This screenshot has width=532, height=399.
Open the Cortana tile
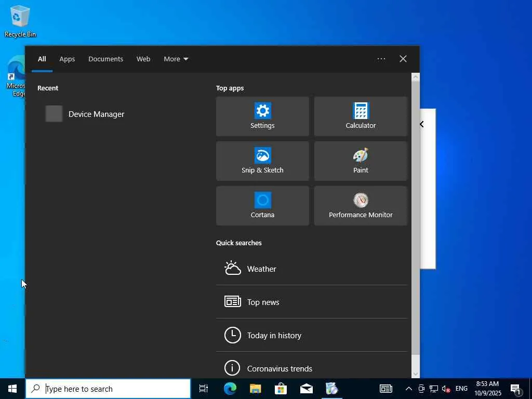pos(262,206)
